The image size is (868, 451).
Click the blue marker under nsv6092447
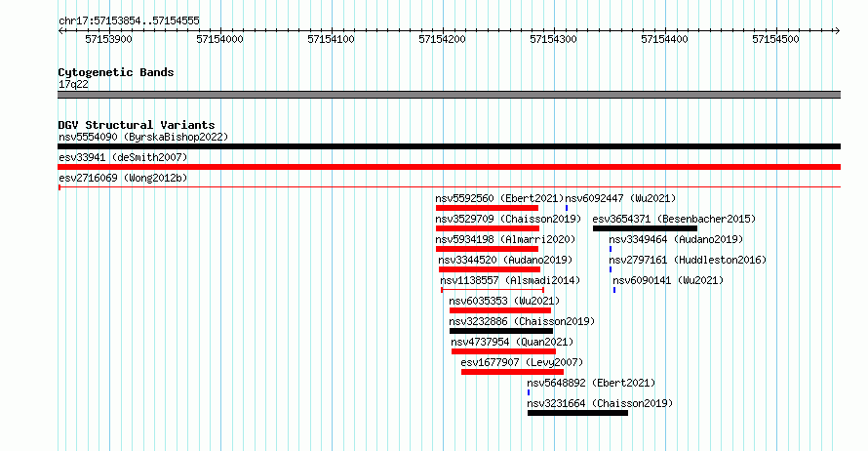(567, 208)
